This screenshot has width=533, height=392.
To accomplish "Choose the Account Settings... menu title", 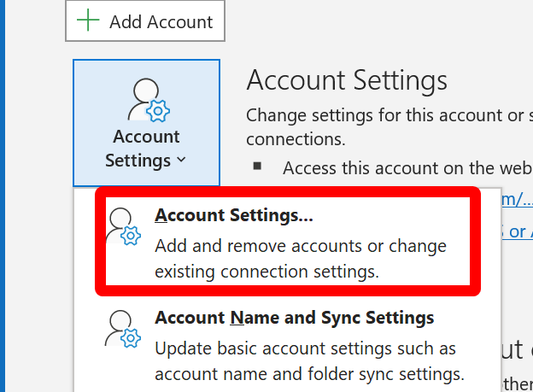I will coord(233,216).
